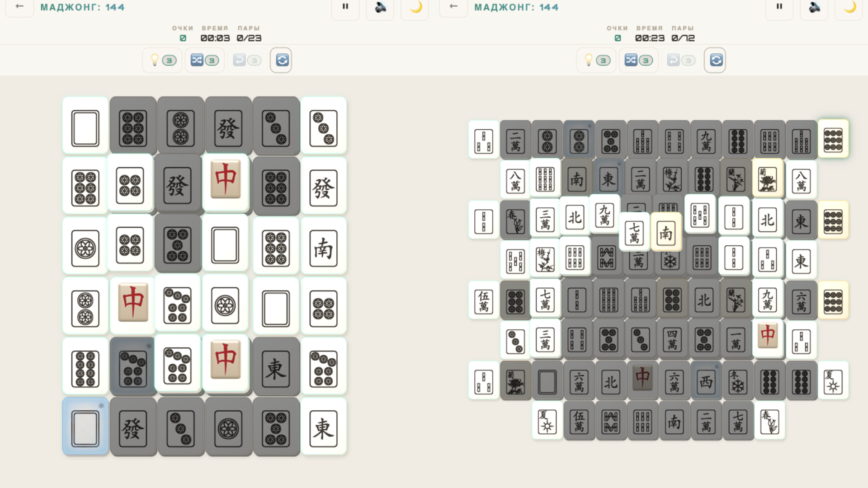Restart the left game with refresh icon
This screenshot has height=488, width=868.
[x=281, y=60]
